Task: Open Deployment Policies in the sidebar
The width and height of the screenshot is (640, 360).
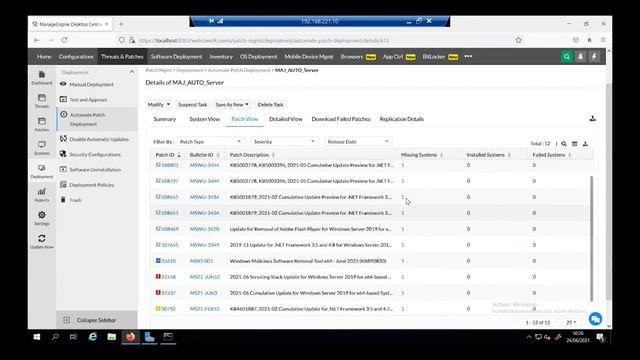Action: [x=91, y=185]
